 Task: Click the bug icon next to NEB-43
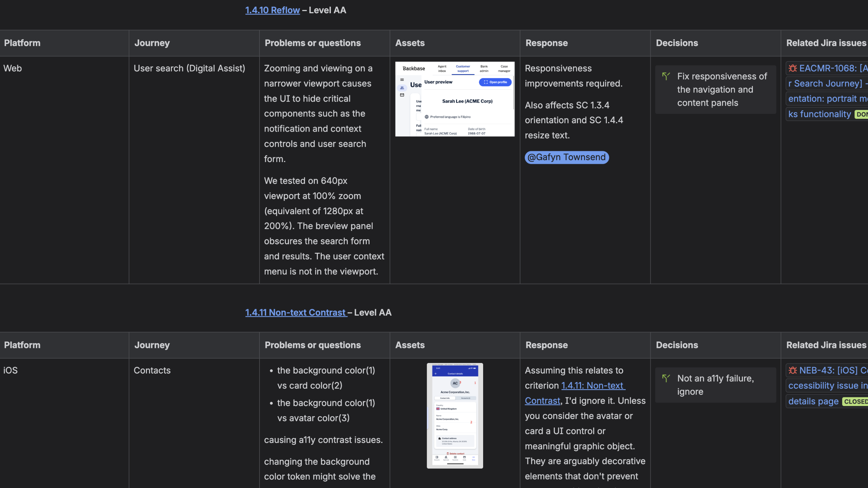pos(793,371)
